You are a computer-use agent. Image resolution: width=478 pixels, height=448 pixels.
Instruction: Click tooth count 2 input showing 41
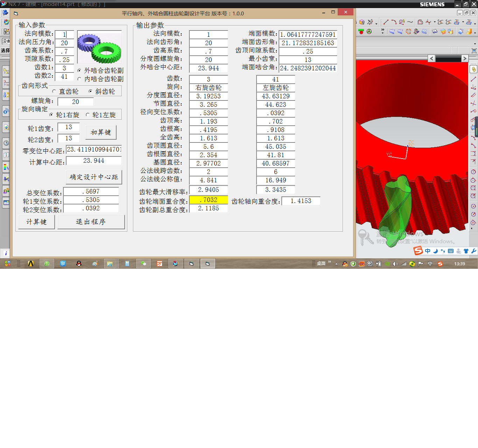point(64,77)
